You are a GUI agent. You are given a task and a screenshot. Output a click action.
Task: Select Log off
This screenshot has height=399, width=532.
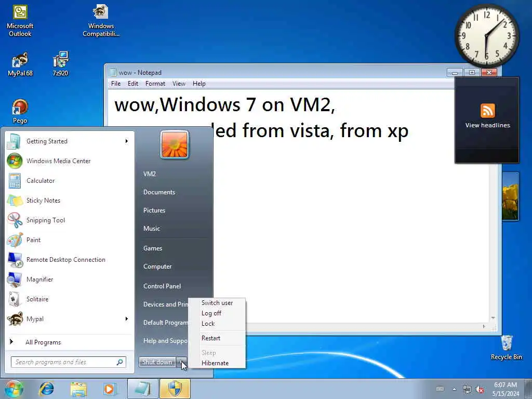point(217,313)
